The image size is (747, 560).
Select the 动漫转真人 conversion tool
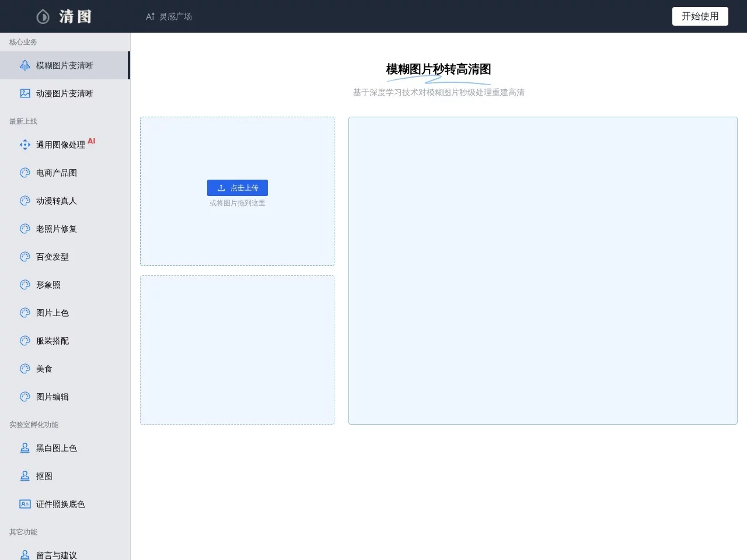[x=55, y=201]
